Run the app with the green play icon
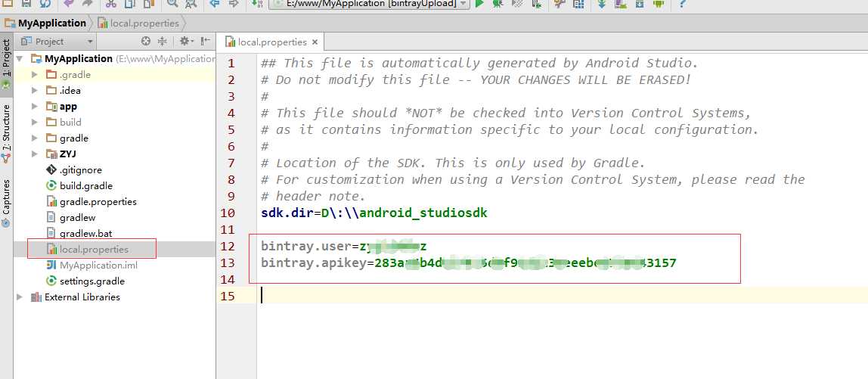This screenshot has height=379, width=868. [479, 3]
